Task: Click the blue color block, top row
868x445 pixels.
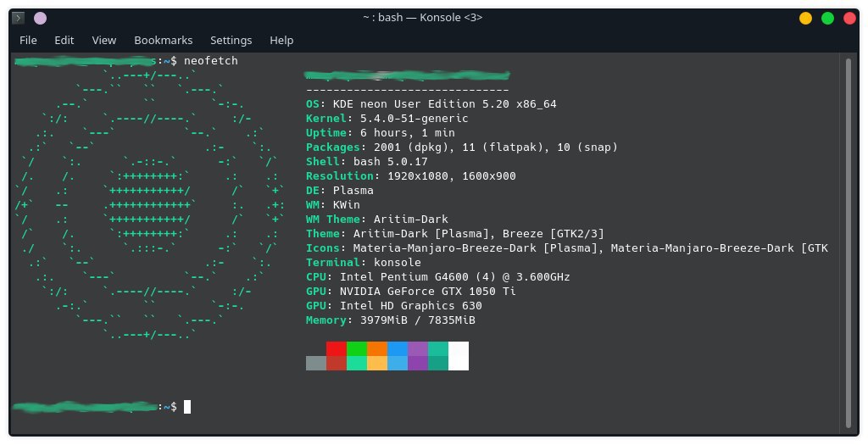Action: click(x=398, y=348)
